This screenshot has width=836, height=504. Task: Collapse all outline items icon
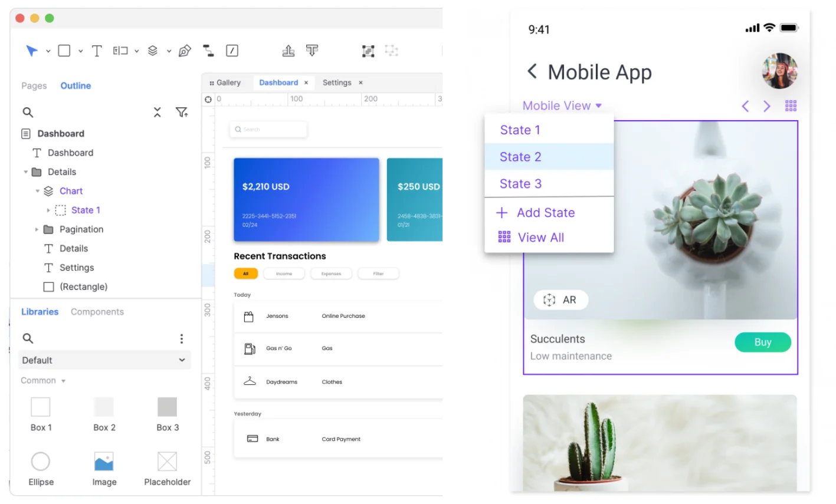pyautogui.click(x=158, y=112)
